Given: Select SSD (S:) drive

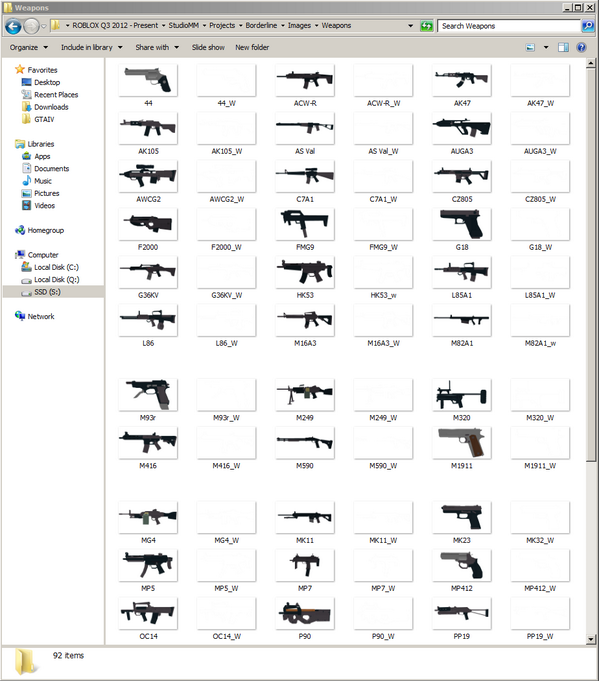Looking at the screenshot, I should (x=53, y=292).
